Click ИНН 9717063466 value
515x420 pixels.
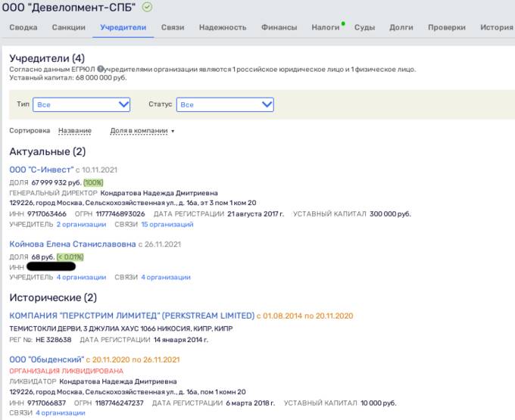[47, 214]
